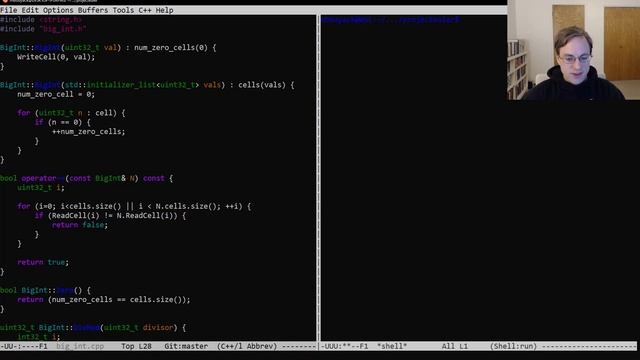640x360 pixels.
Task: Click the ++num_zero_cells; statement
Action: click(x=89, y=131)
